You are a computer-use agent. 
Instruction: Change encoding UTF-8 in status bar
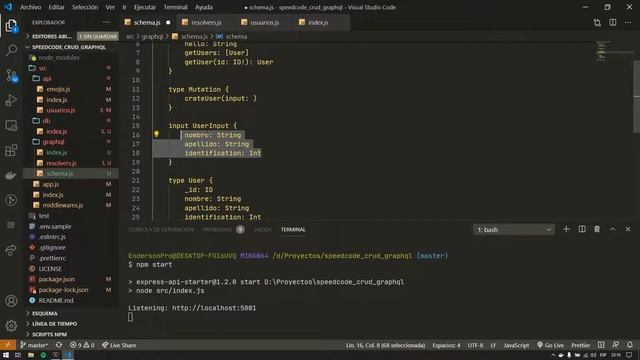coord(475,345)
